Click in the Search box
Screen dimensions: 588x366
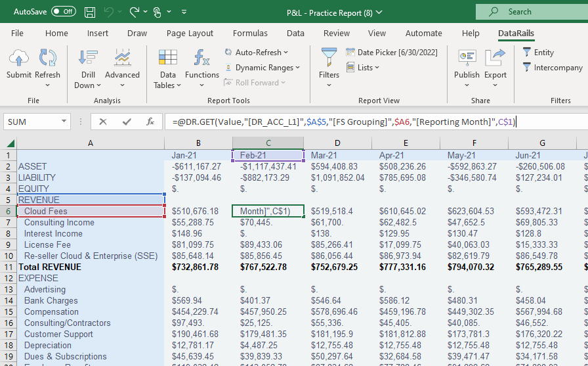tap(532, 12)
